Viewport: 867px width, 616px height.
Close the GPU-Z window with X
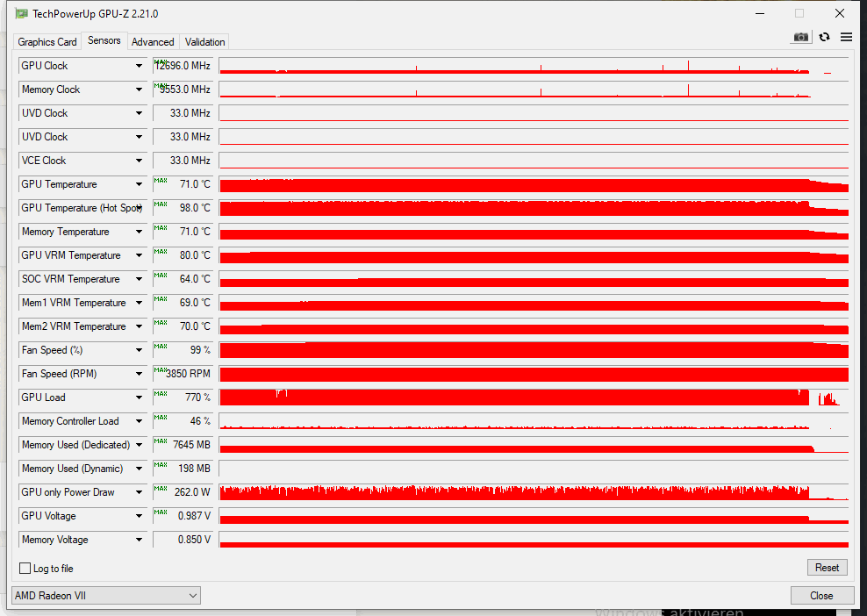pos(839,13)
